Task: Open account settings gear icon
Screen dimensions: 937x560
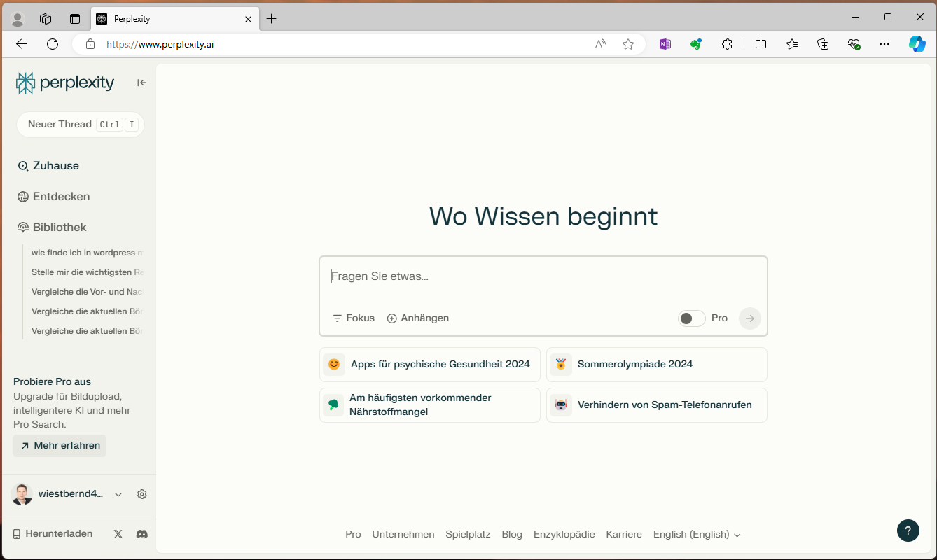Action: click(x=142, y=494)
